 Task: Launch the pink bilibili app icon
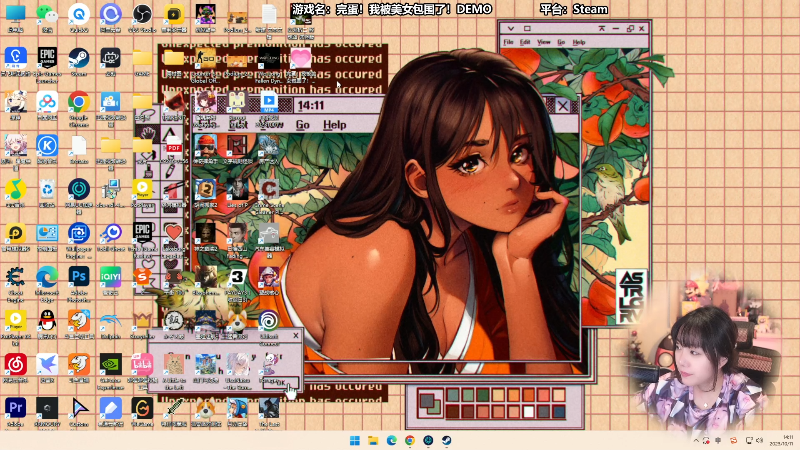click(142, 365)
